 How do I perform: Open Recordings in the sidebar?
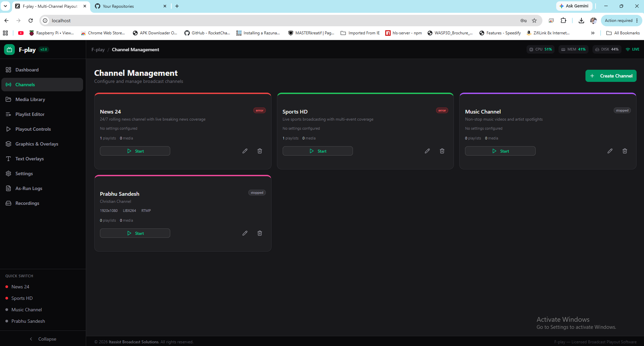[42, 203]
